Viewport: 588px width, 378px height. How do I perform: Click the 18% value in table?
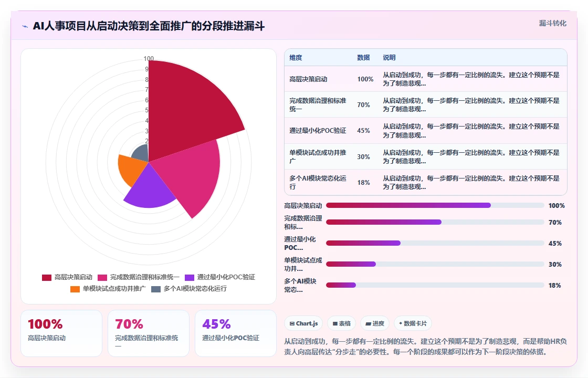pyautogui.click(x=363, y=183)
